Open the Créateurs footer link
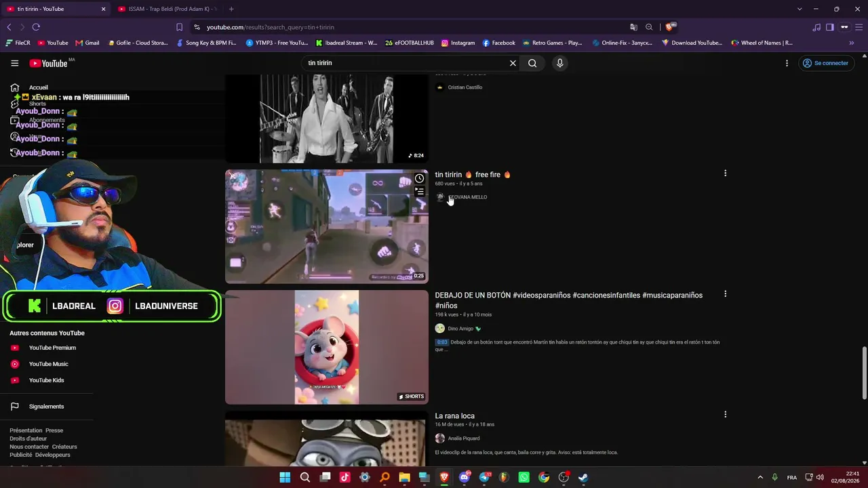 click(64, 447)
